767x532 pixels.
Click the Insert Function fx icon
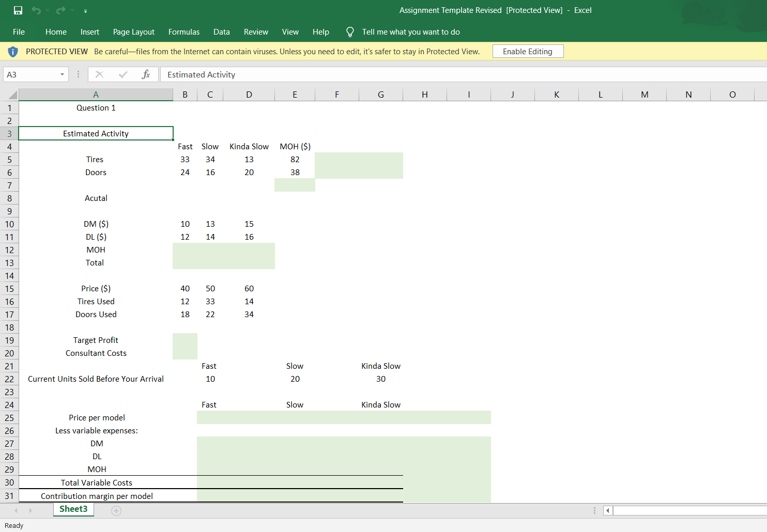click(146, 74)
